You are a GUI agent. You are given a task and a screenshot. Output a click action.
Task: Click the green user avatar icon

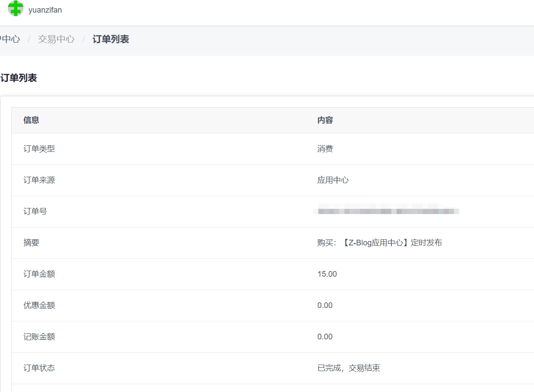(x=16, y=9)
